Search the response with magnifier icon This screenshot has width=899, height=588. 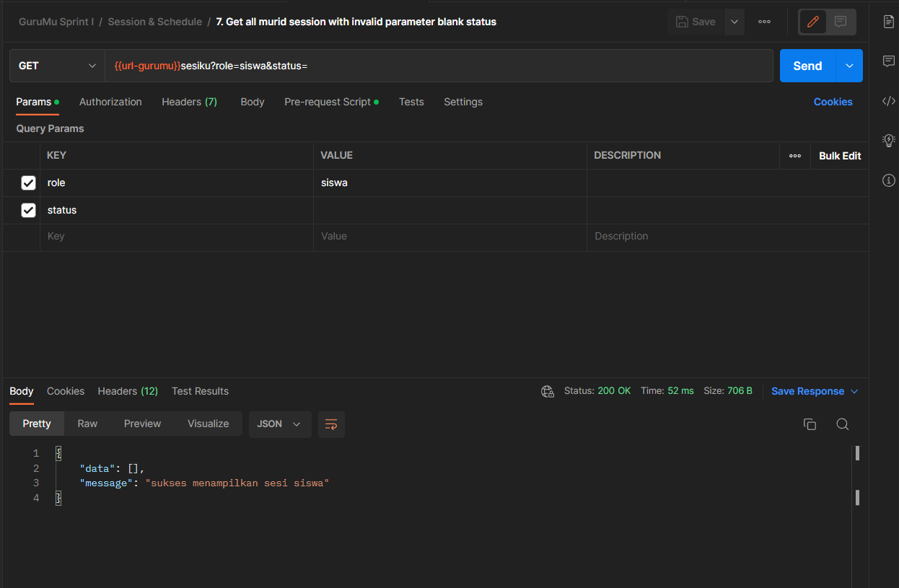(x=842, y=424)
